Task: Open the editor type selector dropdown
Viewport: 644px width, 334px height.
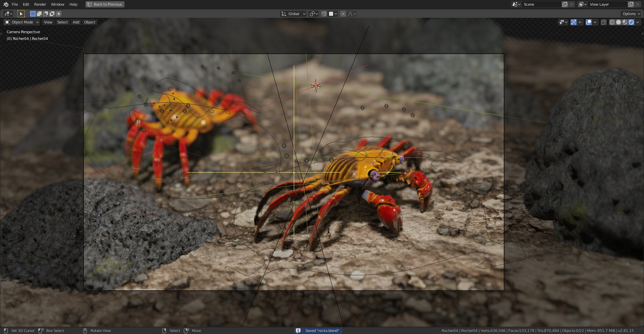Action: 8,14
